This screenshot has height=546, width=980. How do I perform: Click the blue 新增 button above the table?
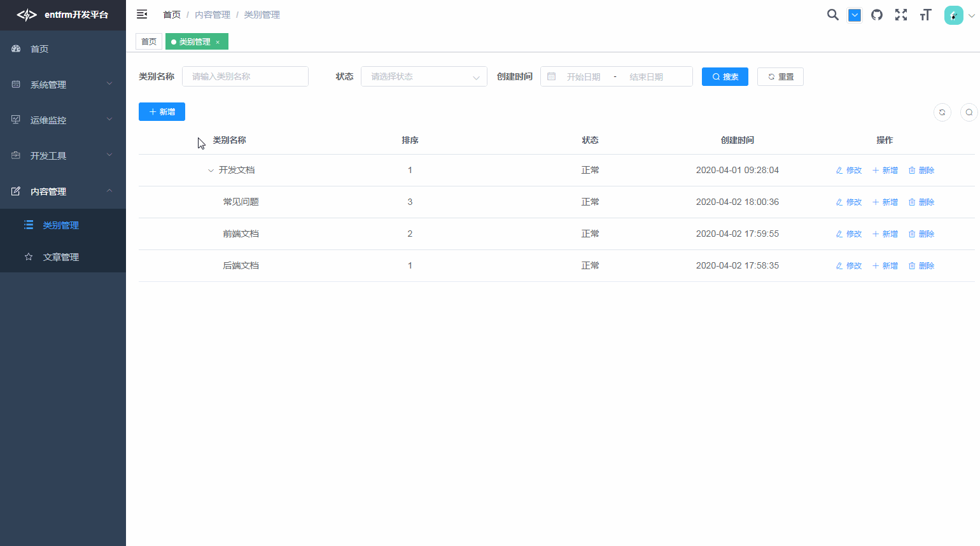tap(162, 111)
